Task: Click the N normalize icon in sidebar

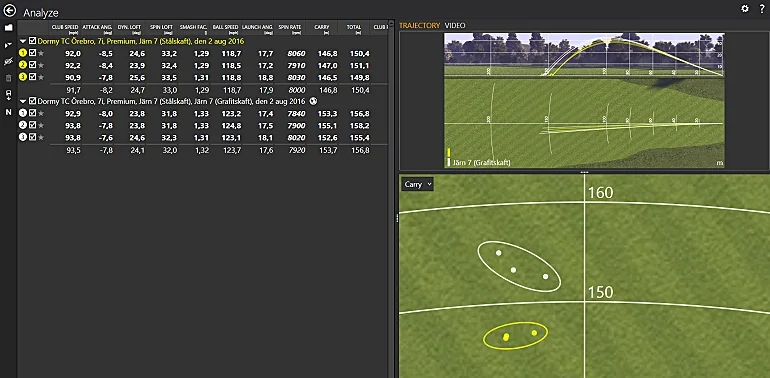Action: click(x=8, y=112)
